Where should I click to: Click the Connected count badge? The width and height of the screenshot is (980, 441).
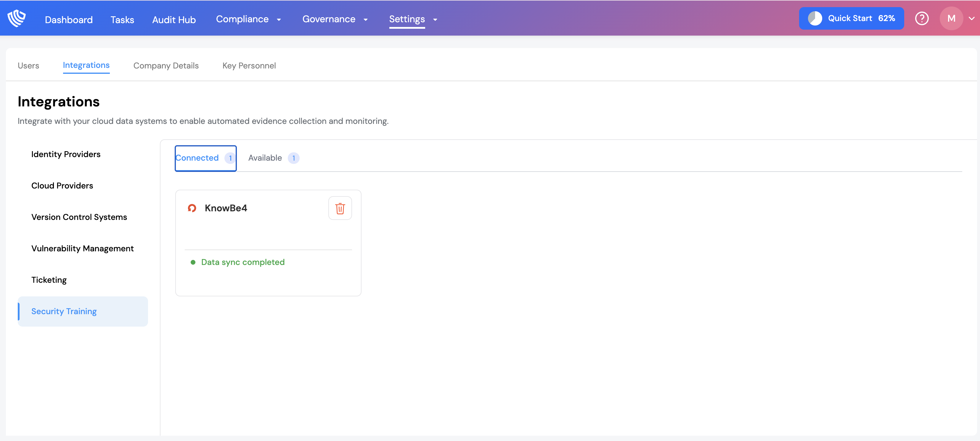point(230,158)
